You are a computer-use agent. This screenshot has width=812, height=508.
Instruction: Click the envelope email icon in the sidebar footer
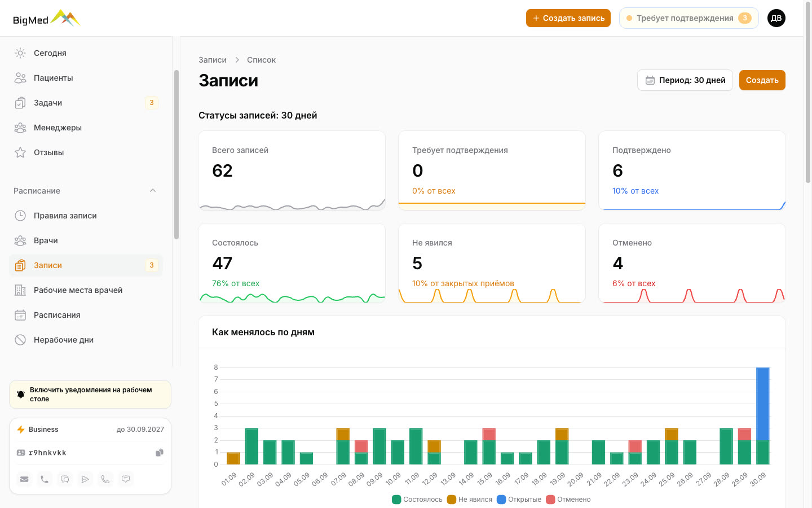[x=24, y=479]
